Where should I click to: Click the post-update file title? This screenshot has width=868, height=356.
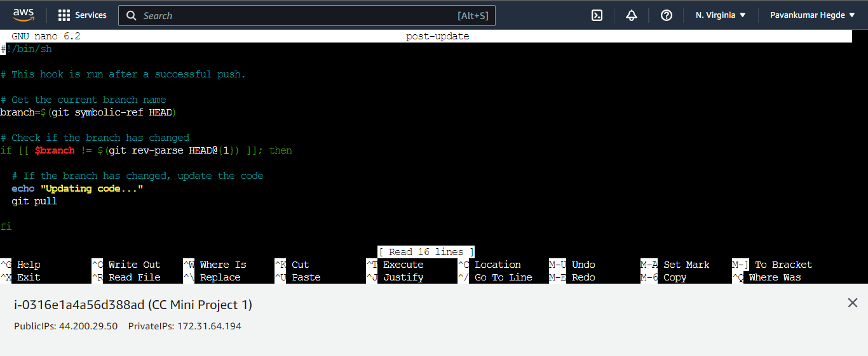tap(438, 36)
